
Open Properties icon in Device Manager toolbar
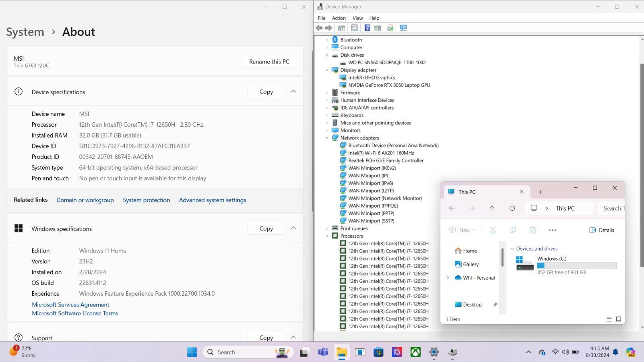[354, 28]
